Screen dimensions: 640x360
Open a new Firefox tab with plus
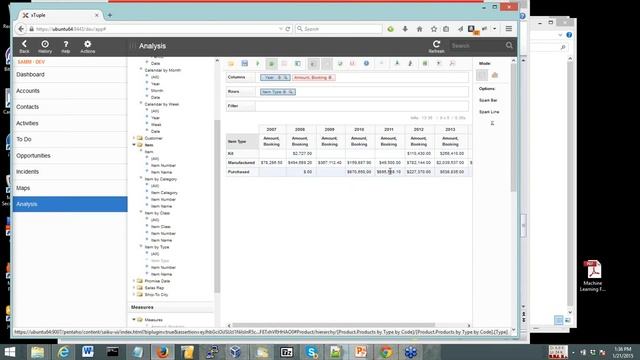point(109,15)
